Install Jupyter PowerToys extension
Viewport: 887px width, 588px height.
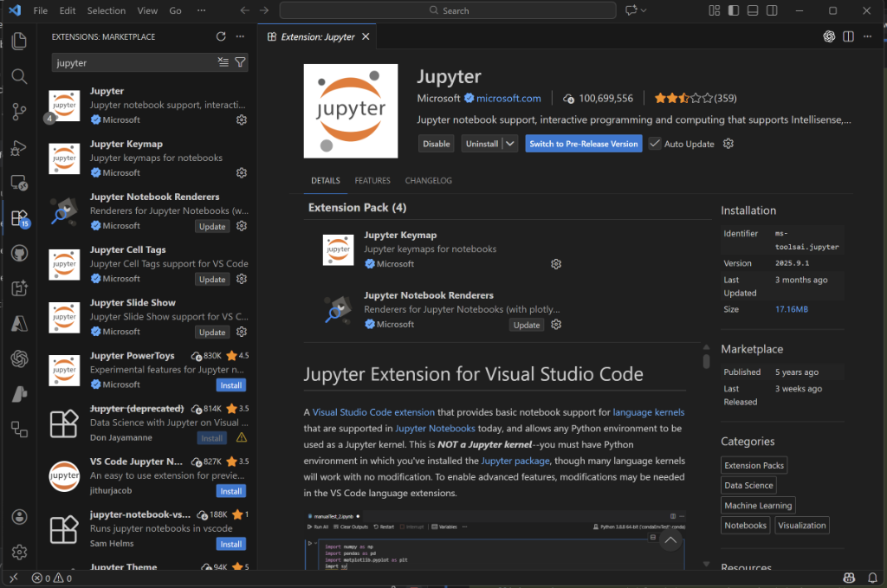pyautogui.click(x=230, y=385)
